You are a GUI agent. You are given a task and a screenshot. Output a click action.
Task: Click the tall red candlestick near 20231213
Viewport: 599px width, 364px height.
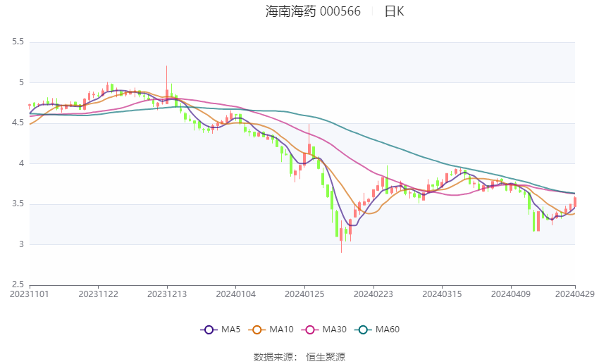pos(167,84)
